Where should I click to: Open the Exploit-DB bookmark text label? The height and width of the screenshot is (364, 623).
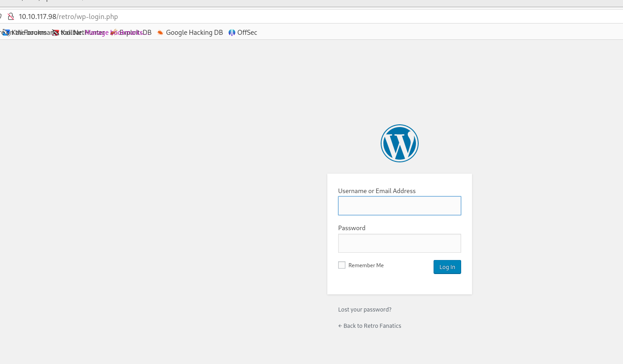136,33
